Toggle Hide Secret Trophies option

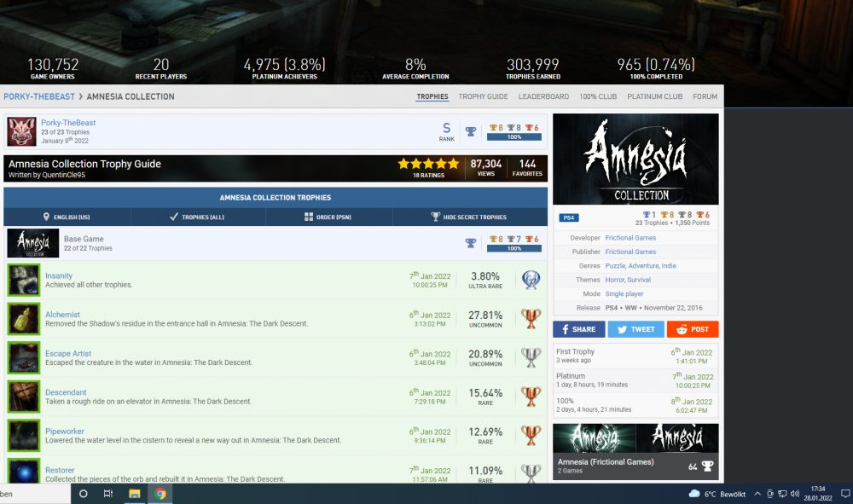click(469, 217)
